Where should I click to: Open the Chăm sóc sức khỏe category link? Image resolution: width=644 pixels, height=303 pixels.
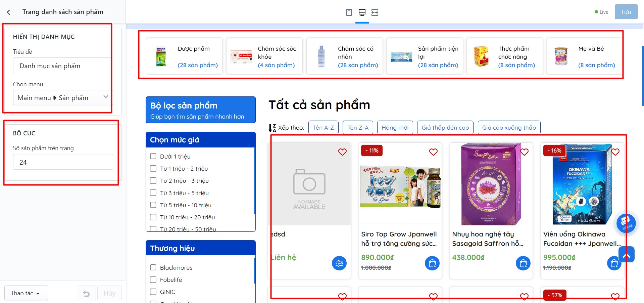click(277, 53)
